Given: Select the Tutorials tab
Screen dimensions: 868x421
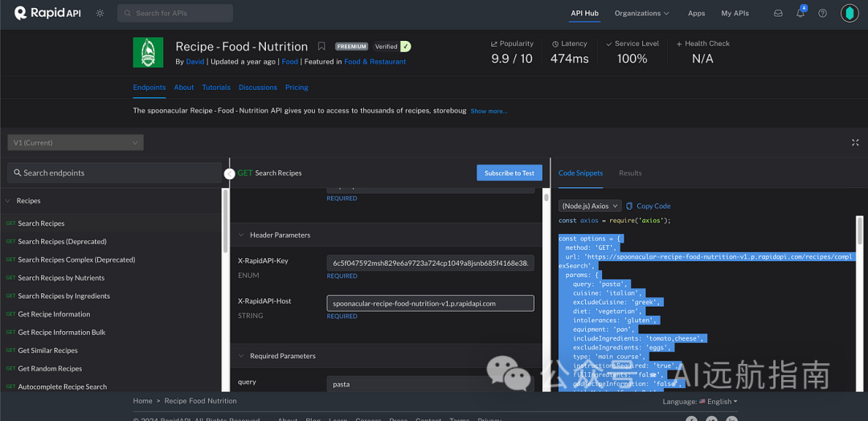Looking at the screenshot, I should (x=216, y=88).
